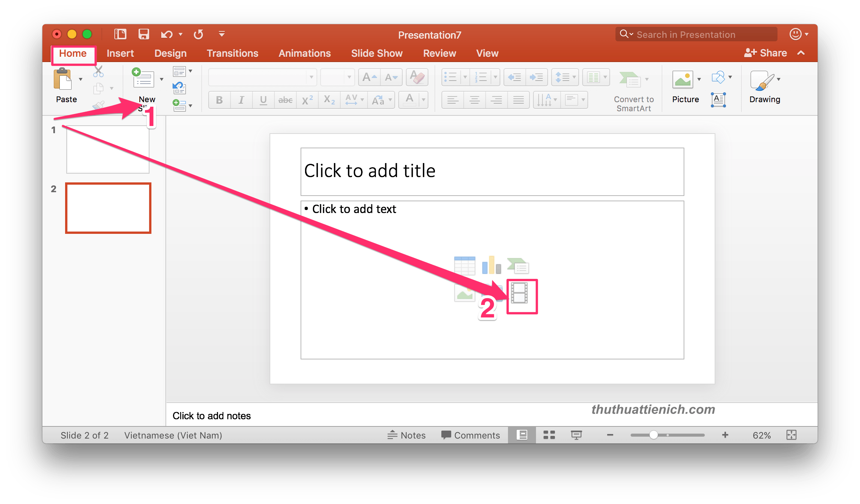Toggle the Normal view layout button
Image resolution: width=860 pixels, height=504 pixels.
click(523, 436)
